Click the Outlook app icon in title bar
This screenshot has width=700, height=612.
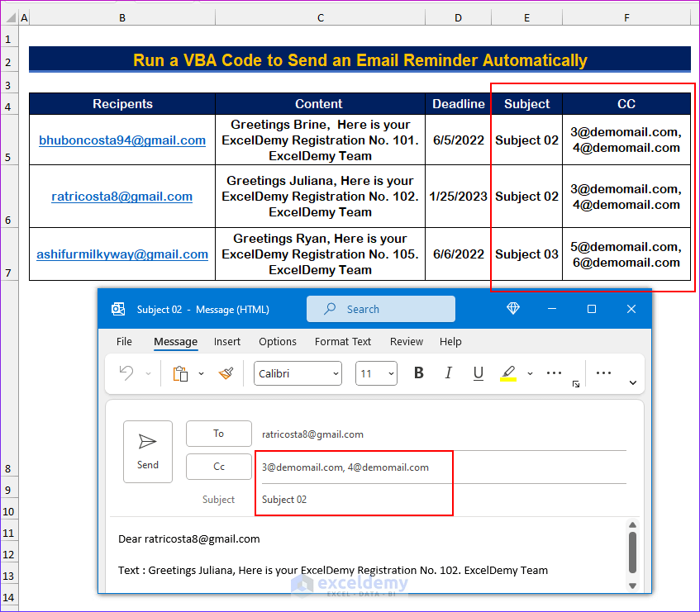pos(118,309)
